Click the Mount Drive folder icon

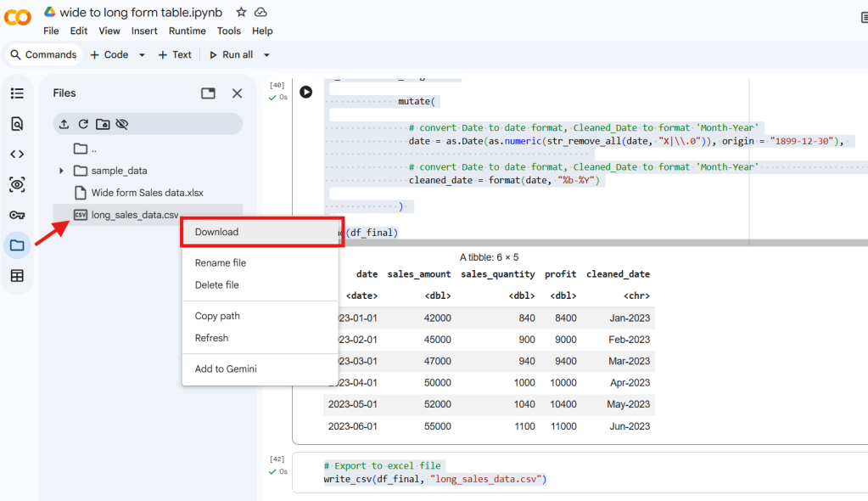[103, 124]
